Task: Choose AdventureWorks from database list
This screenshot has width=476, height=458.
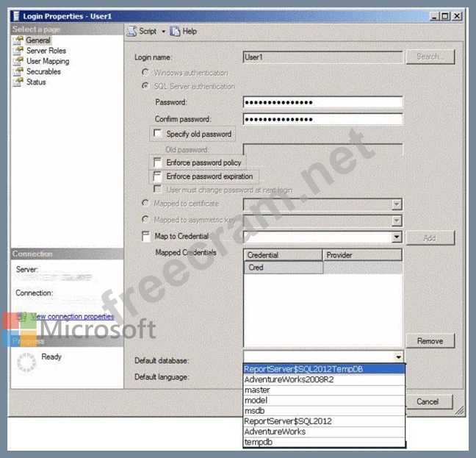Action: pos(324,432)
